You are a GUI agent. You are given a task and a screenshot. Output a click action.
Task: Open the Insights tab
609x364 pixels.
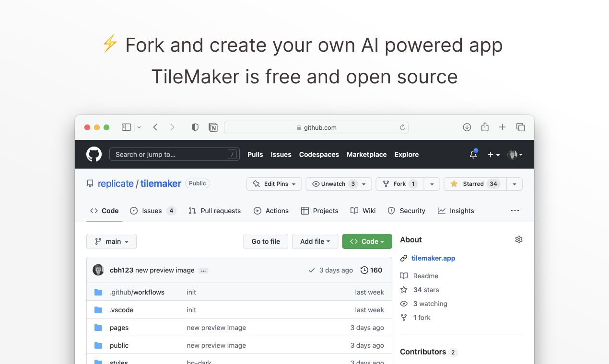(456, 211)
